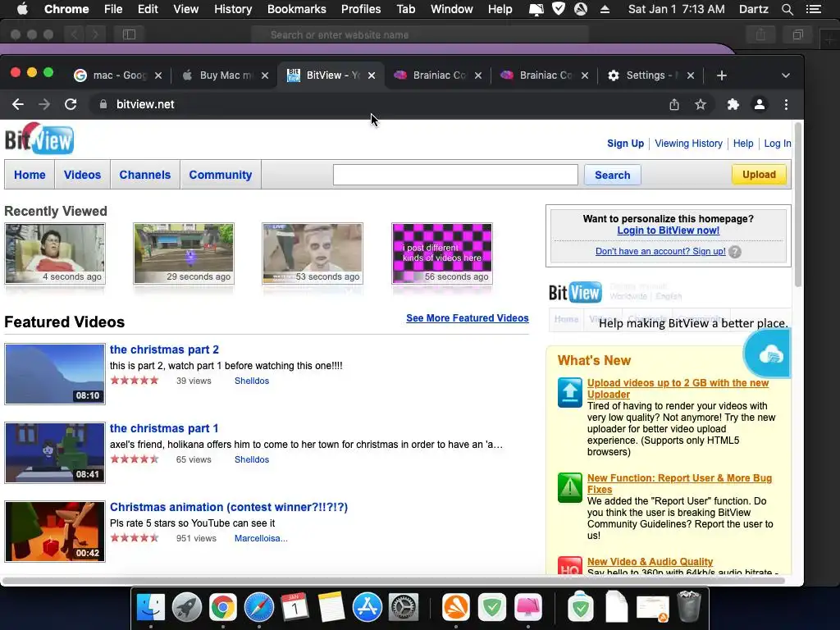Open Launchpad from the Dock
This screenshot has height=630, width=840.
coord(186,608)
